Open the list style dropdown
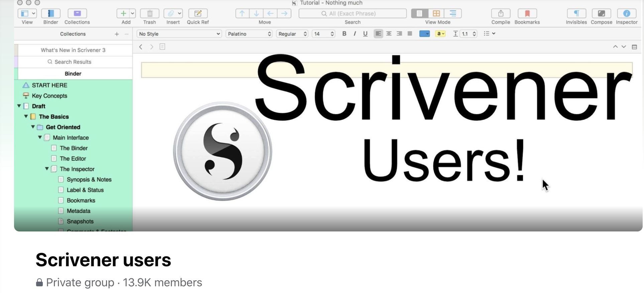This screenshot has height=293, width=644. point(489,33)
